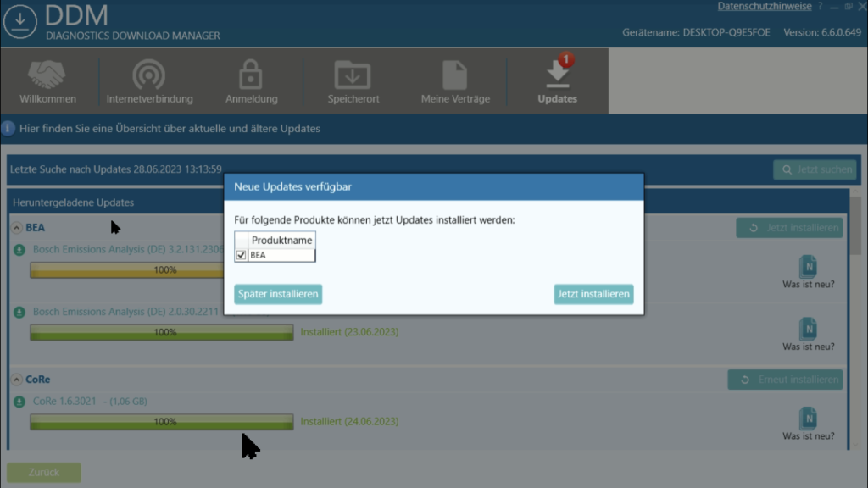Select the BEA product name cell
The height and width of the screenshot is (488, 868).
coord(281,255)
